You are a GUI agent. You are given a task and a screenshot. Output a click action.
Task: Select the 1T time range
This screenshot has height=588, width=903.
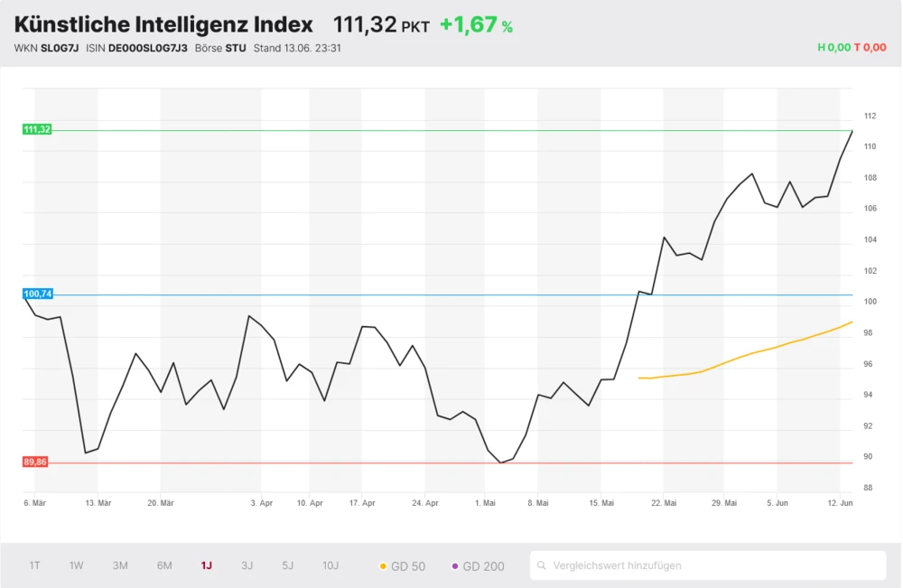pos(34,566)
